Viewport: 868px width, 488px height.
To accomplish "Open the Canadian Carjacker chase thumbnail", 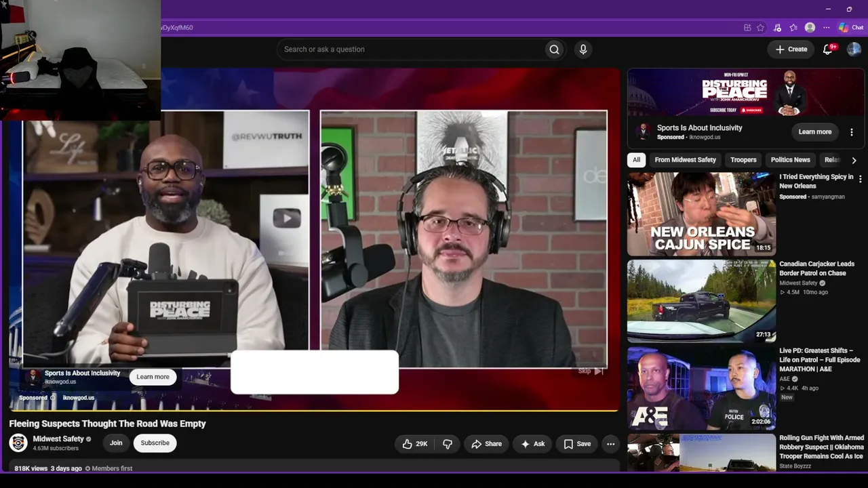I will (x=701, y=301).
